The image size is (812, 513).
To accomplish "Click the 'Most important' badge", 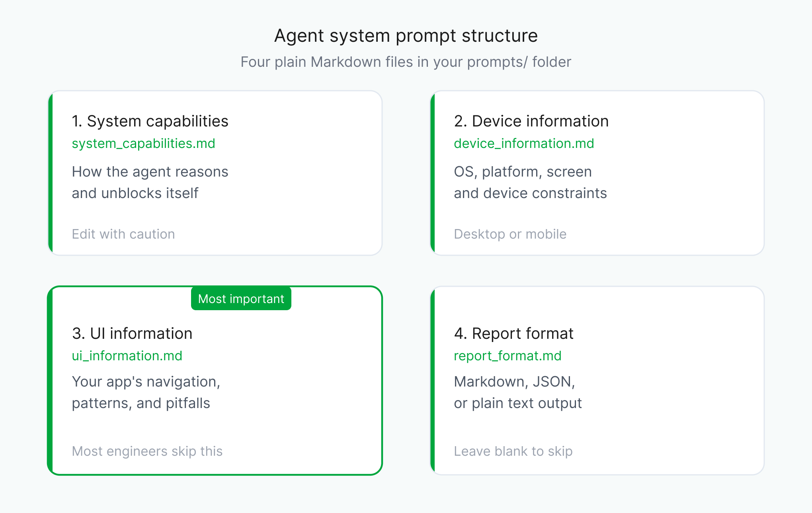I will click(241, 299).
